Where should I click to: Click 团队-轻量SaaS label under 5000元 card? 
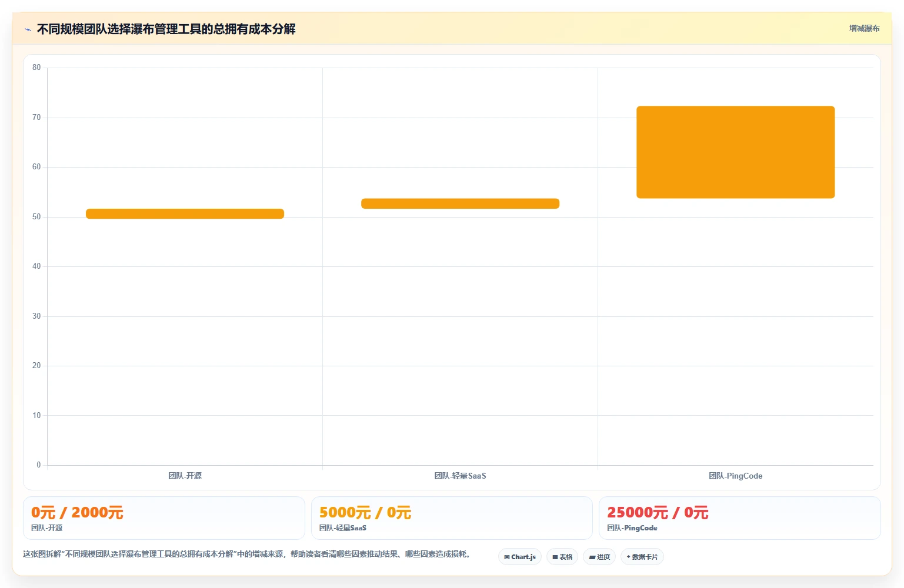click(343, 528)
